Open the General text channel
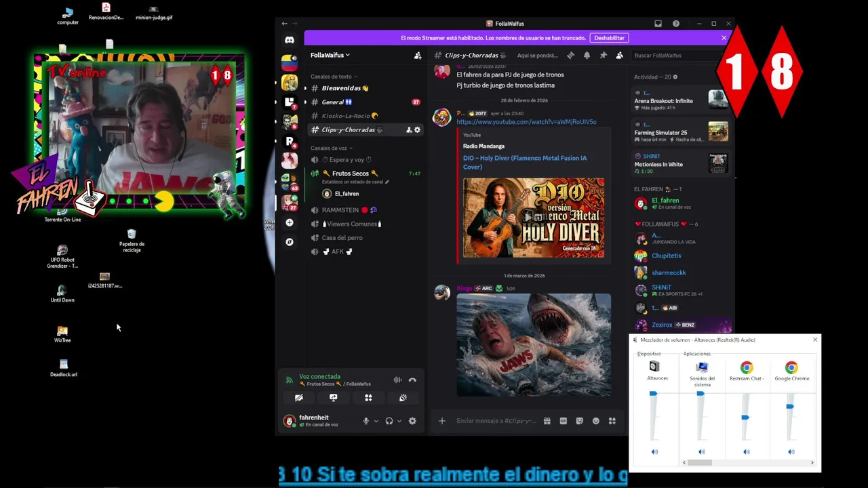 pyautogui.click(x=364, y=102)
